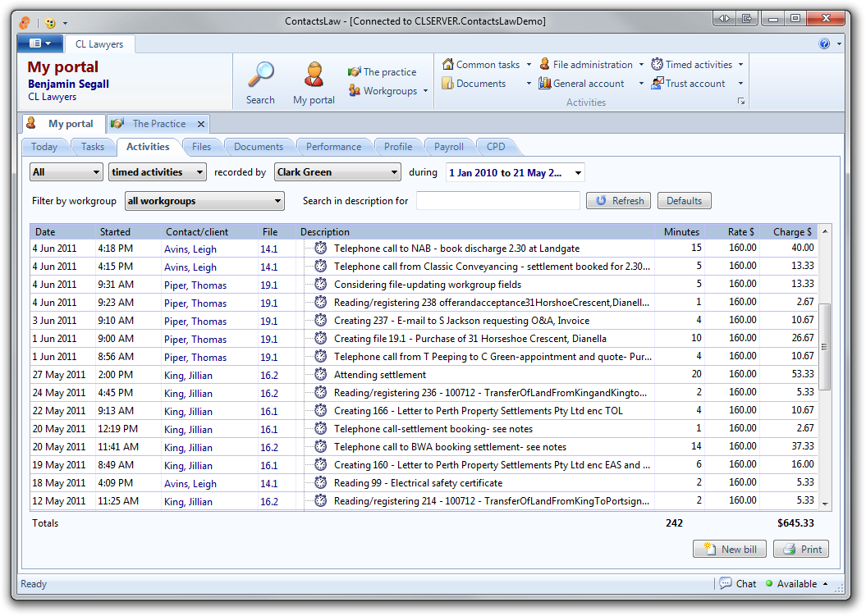Click timer icon for Considering file-updating row
The width and height of the screenshot is (866, 616).
tap(321, 285)
